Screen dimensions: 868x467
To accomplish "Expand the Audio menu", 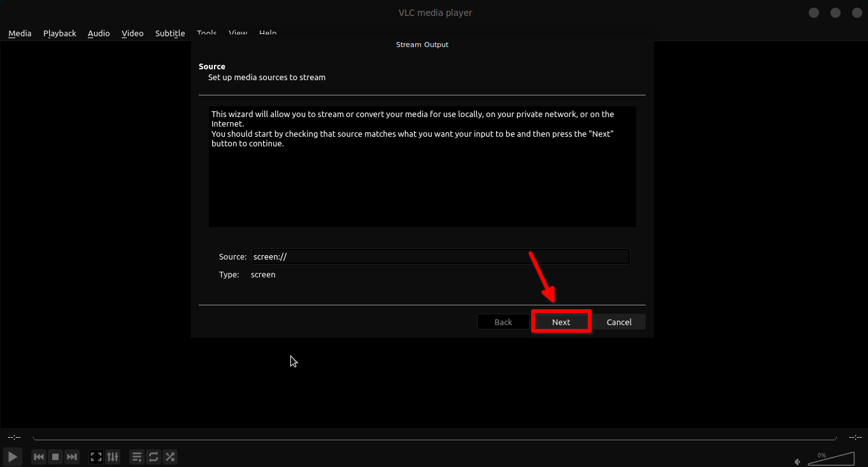I will point(99,33).
